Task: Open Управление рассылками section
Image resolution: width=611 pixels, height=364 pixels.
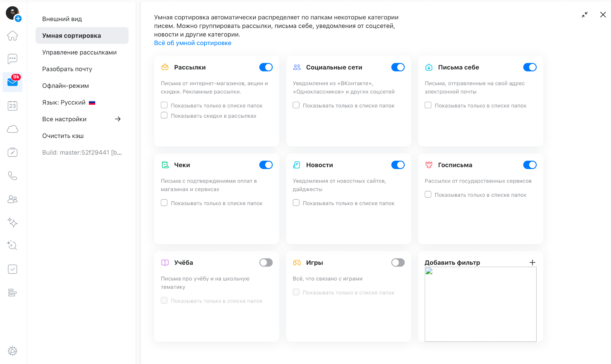Action: pos(82,52)
